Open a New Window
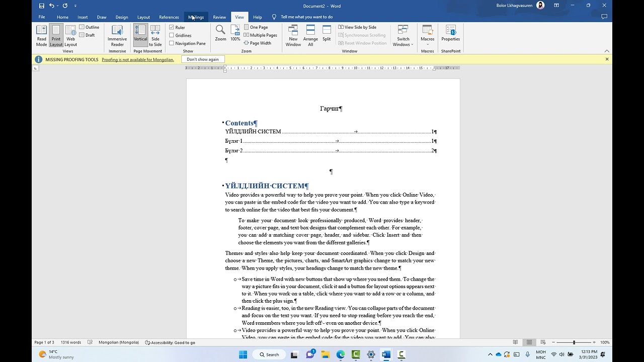The height and width of the screenshot is (362, 644). click(x=293, y=36)
